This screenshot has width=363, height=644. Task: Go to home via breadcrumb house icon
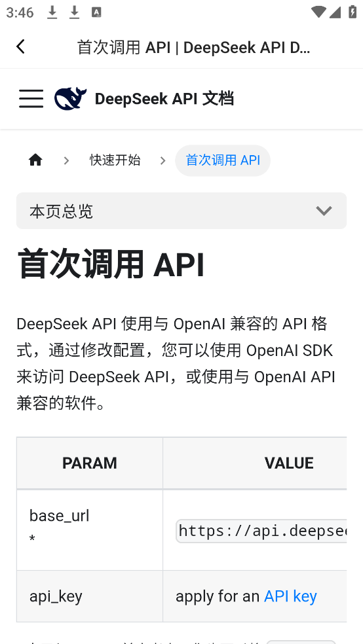point(35,160)
